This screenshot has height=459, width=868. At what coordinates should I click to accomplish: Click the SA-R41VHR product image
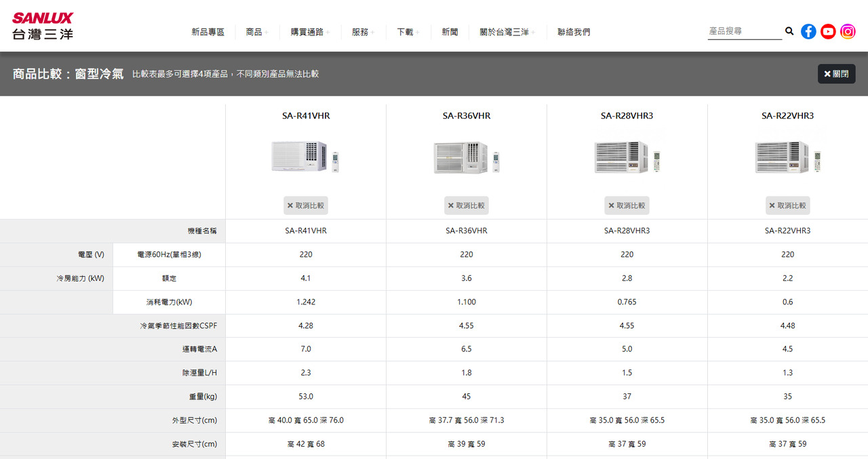click(x=306, y=157)
